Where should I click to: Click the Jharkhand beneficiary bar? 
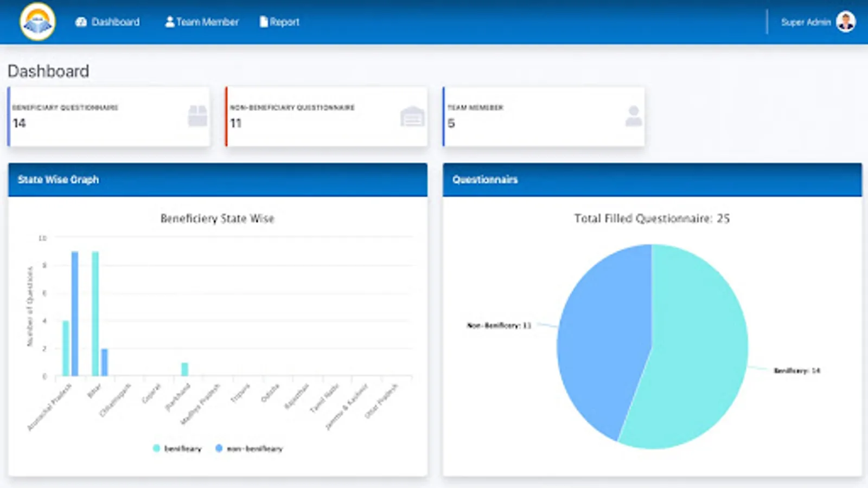tap(184, 369)
